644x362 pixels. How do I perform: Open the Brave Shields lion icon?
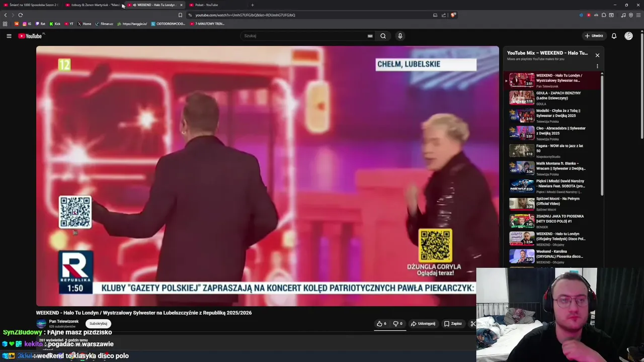click(453, 15)
